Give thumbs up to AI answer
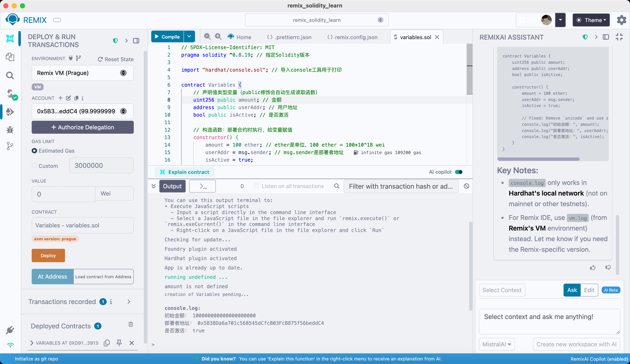 pyautogui.click(x=593, y=268)
